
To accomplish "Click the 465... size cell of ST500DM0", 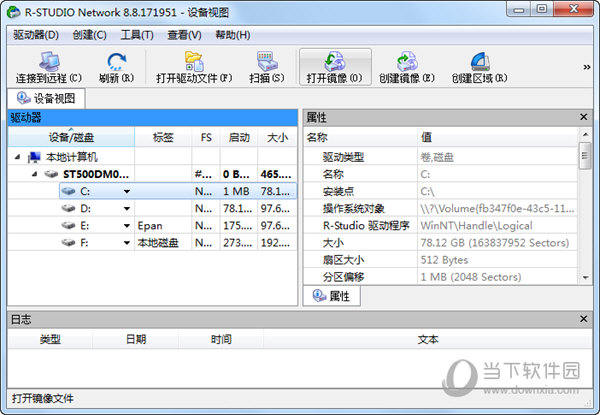I will 276,174.
